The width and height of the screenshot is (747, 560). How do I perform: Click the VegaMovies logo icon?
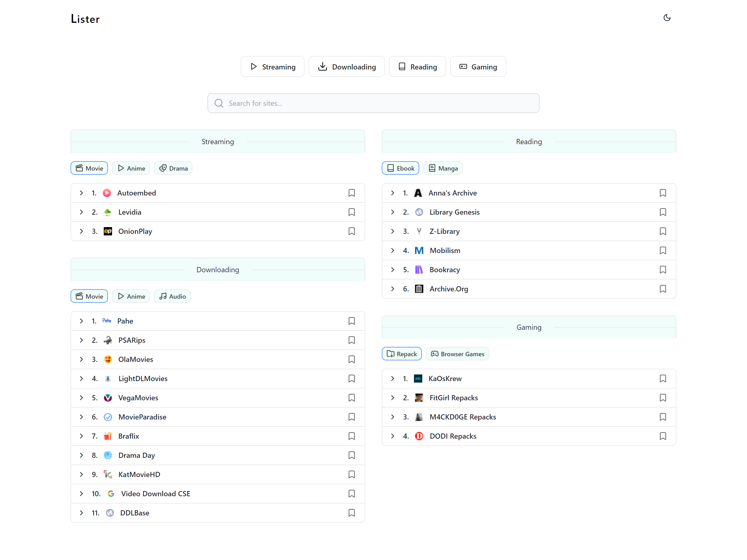point(108,398)
